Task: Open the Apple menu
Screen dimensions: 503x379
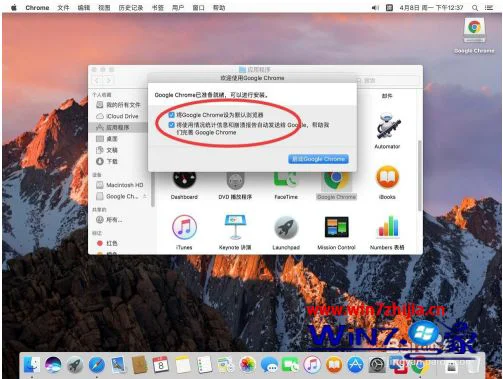Action: pyautogui.click(x=14, y=7)
